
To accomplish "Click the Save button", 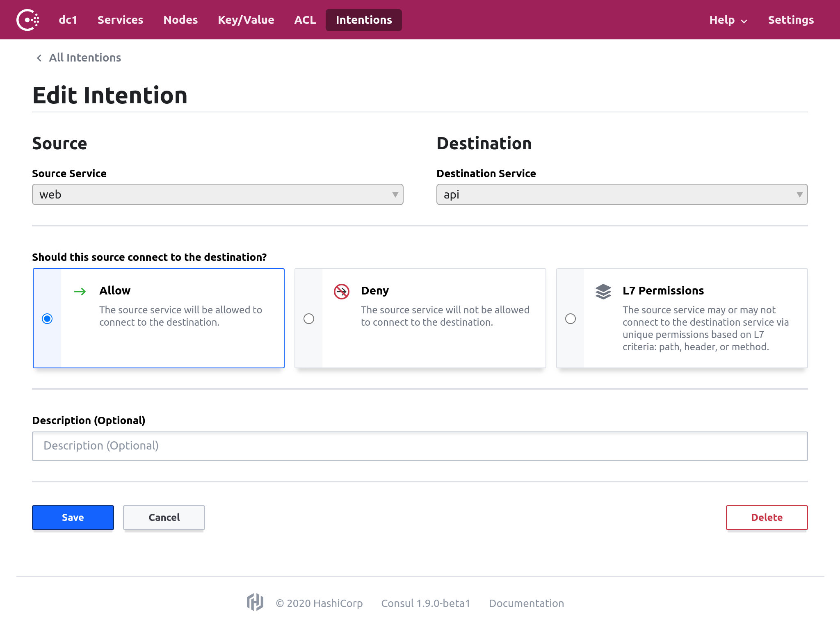I will pyautogui.click(x=73, y=518).
